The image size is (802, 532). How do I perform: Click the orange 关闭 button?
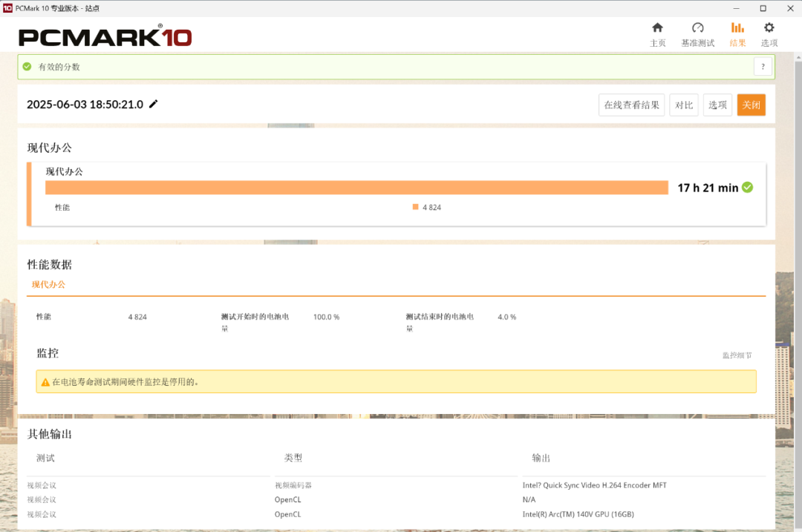pyautogui.click(x=751, y=105)
